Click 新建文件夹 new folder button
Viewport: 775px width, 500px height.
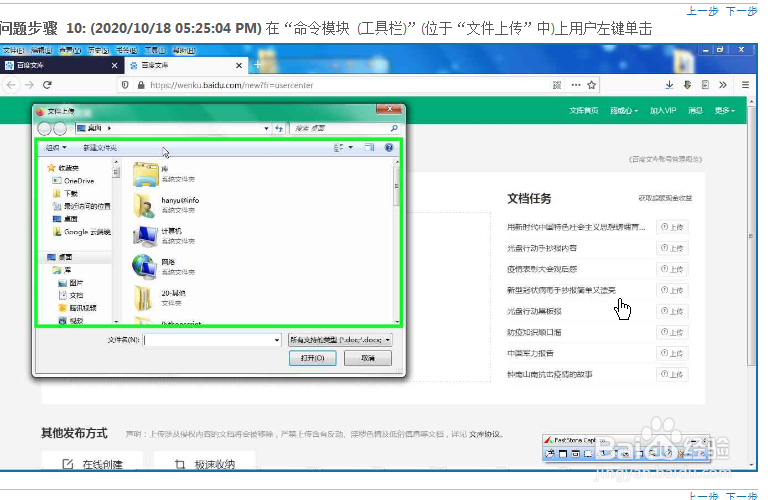[x=100, y=147]
